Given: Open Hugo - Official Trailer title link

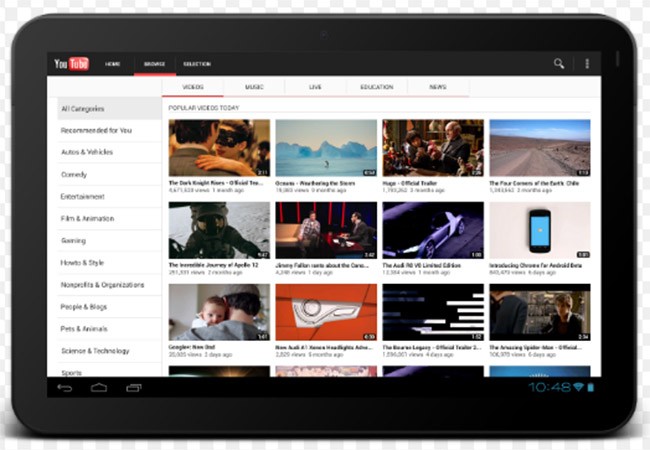Looking at the screenshot, I should (410, 183).
